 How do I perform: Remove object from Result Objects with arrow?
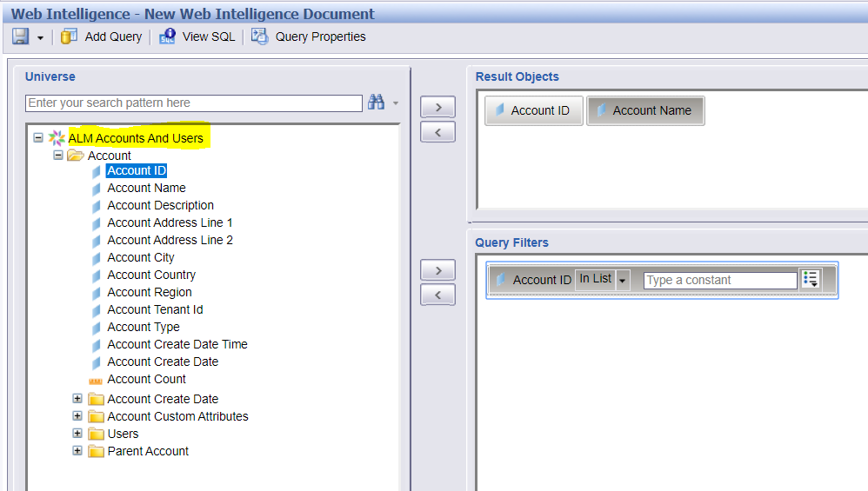pyautogui.click(x=437, y=132)
